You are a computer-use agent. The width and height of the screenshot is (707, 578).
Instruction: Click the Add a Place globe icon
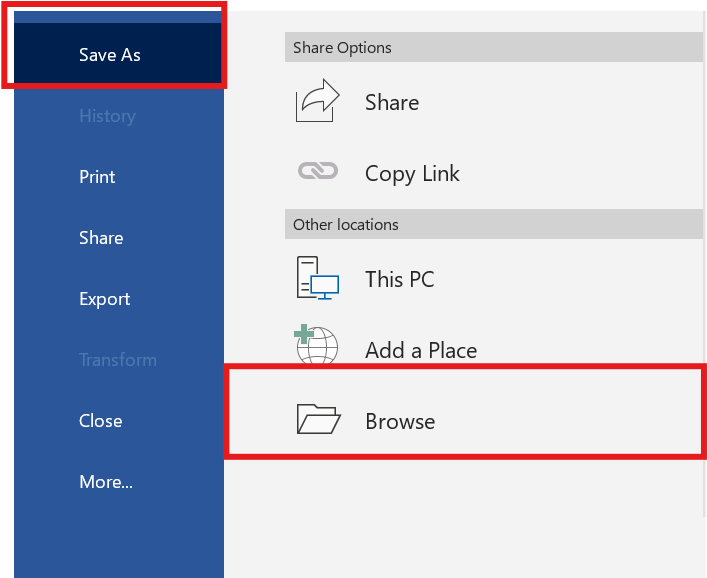pos(318,347)
